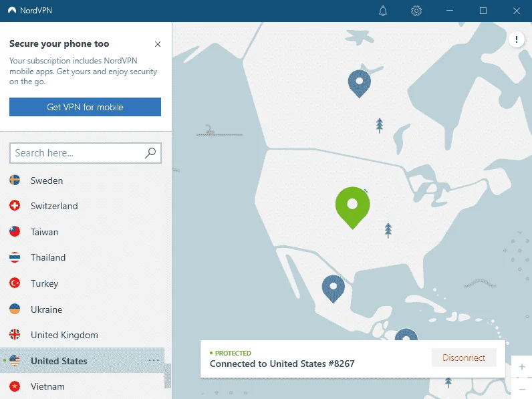Click the NordVPN logo in title bar

click(12, 11)
